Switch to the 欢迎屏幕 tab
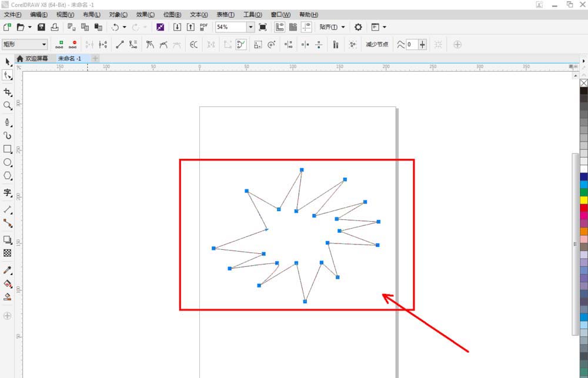Image resolution: width=588 pixels, height=378 pixels. [x=32, y=59]
